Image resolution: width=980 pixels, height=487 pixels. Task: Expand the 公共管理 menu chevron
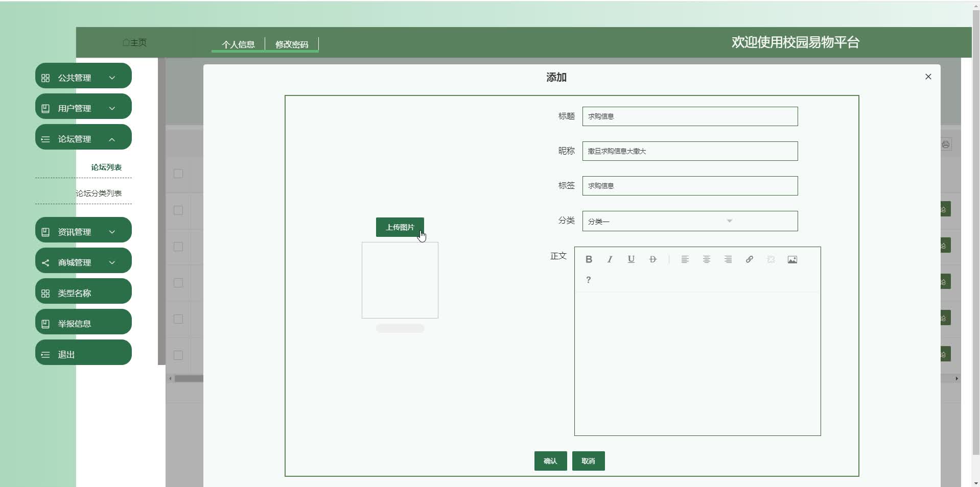coord(112,78)
